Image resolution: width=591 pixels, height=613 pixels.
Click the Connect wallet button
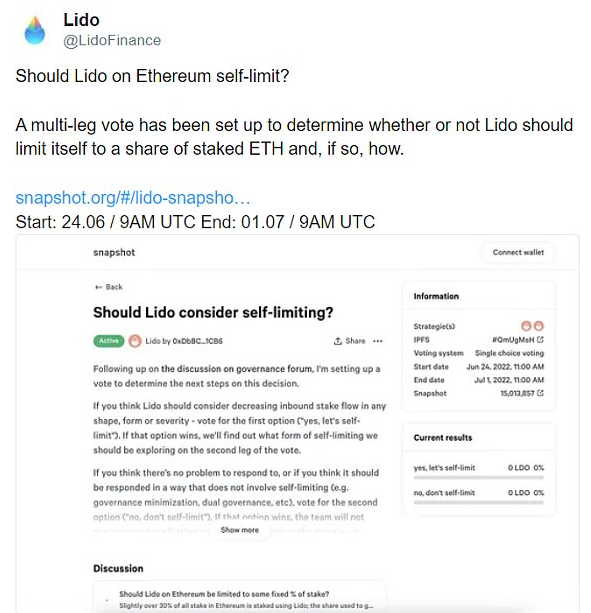pyautogui.click(x=518, y=253)
